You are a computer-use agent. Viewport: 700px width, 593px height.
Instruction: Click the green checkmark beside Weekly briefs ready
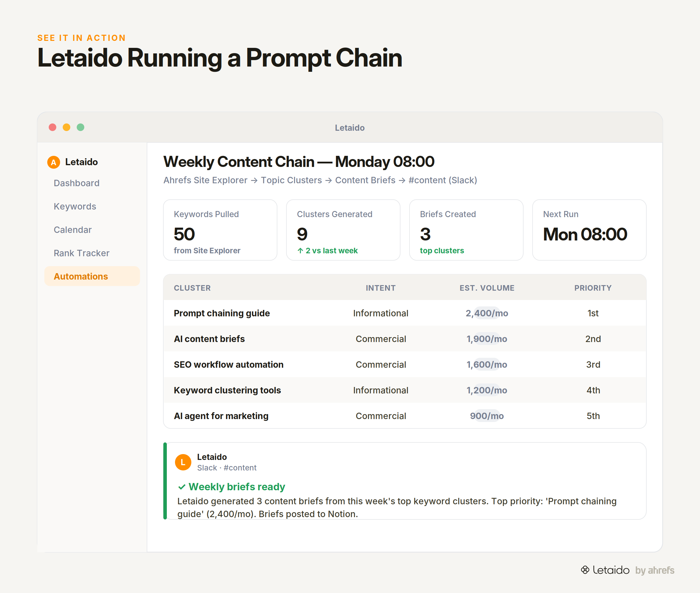tap(182, 487)
